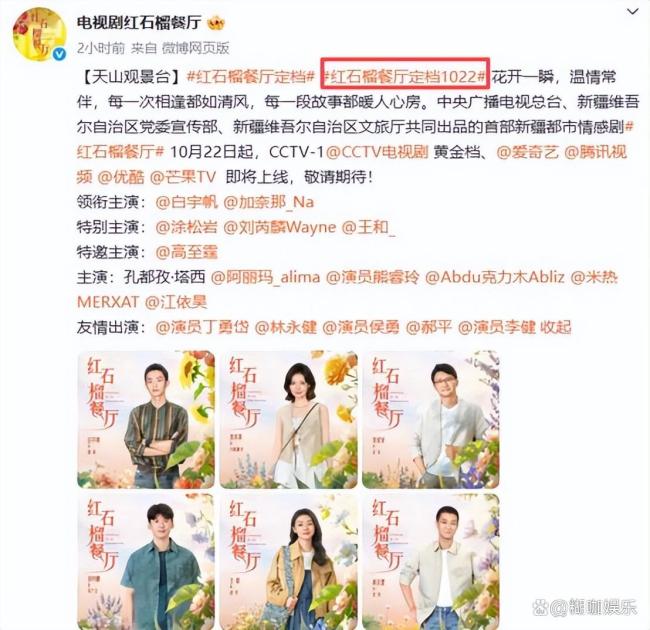Click the blue verified badge on avatar
Image resolution: width=650 pixels, height=630 pixels.
[x=60, y=53]
